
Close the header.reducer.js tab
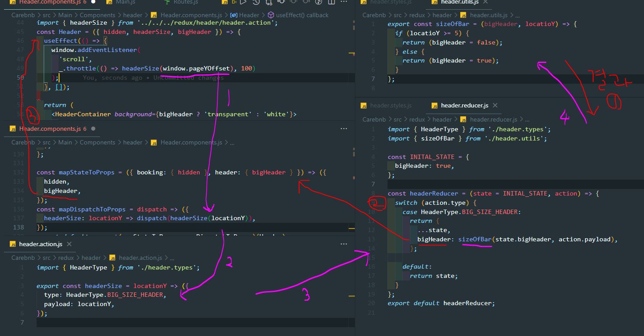[495, 105]
